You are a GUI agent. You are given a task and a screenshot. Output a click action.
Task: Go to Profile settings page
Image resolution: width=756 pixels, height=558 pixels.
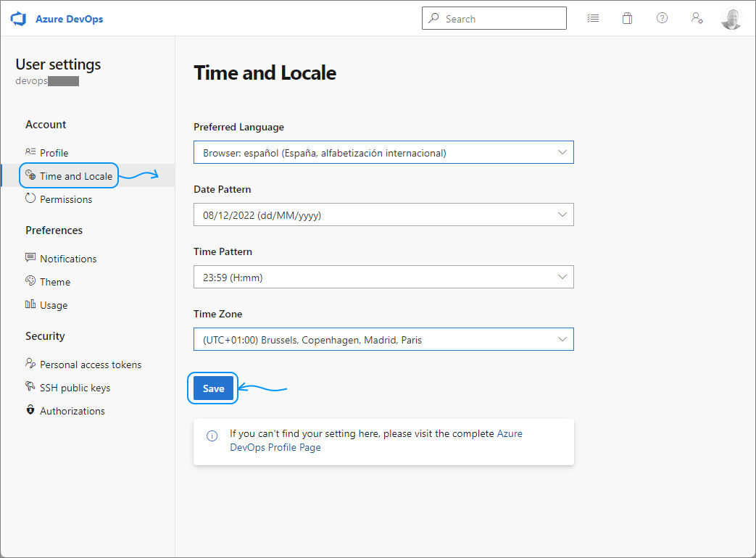tap(88, 153)
